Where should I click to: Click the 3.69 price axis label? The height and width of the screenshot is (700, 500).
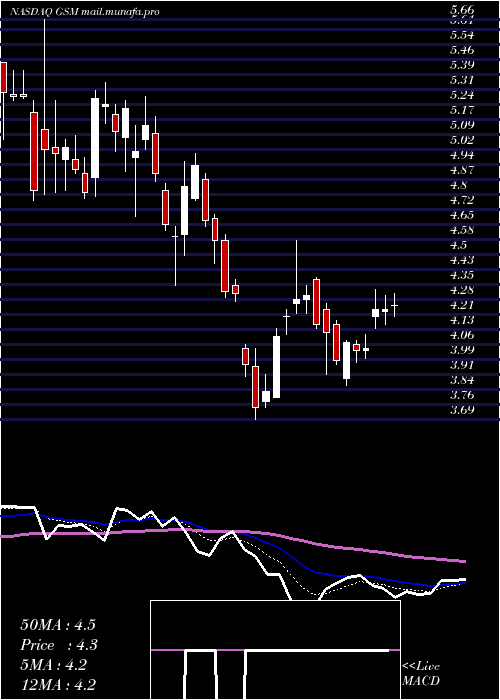coord(462,410)
